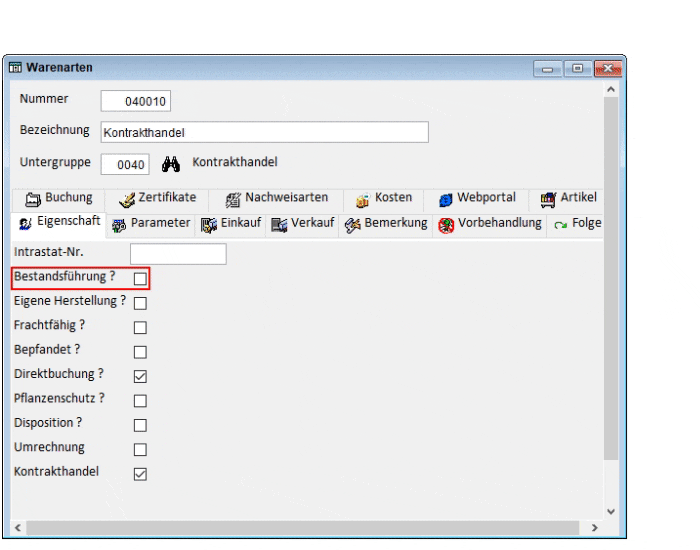The height and width of the screenshot is (550, 700).
Task: Select the Bemerkung tab
Action: pos(386,224)
